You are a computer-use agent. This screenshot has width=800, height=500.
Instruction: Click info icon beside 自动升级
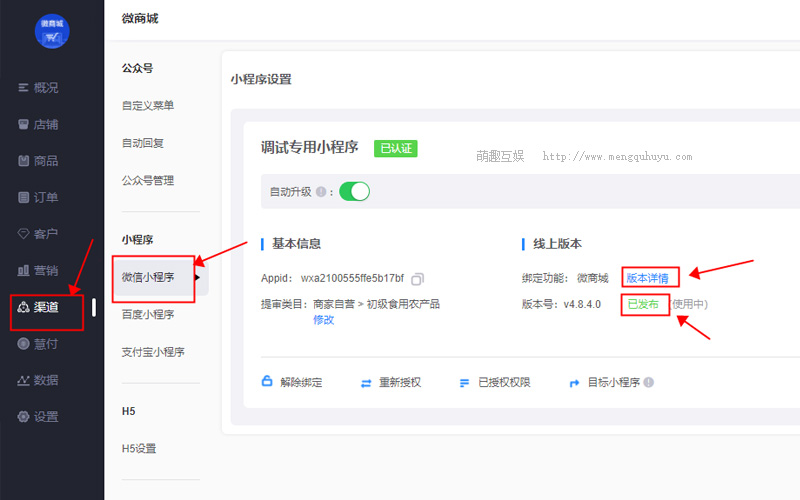click(321, 192)
